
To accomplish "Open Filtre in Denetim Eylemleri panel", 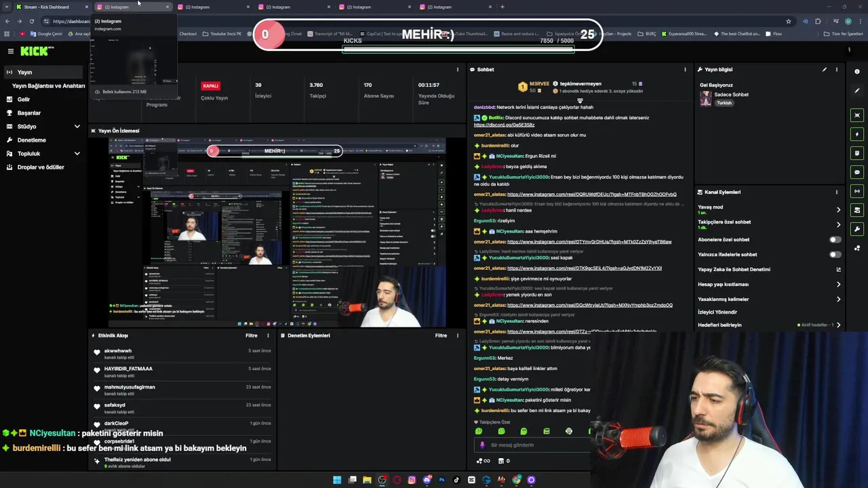I will 441,335.
